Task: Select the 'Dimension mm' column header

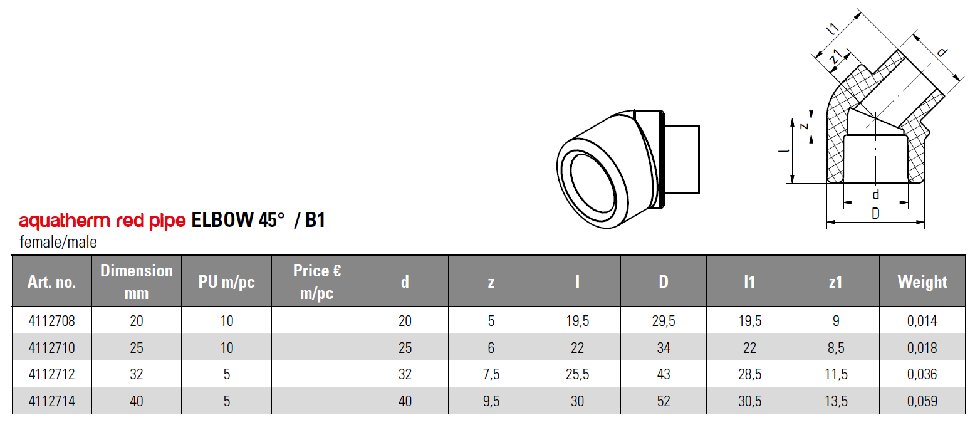Action: pyautogui.click(x=137, y=281)
